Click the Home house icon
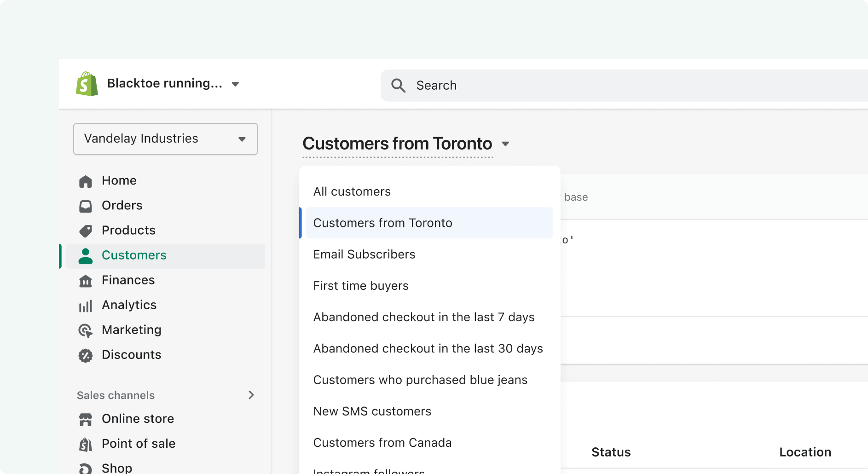 86,181
